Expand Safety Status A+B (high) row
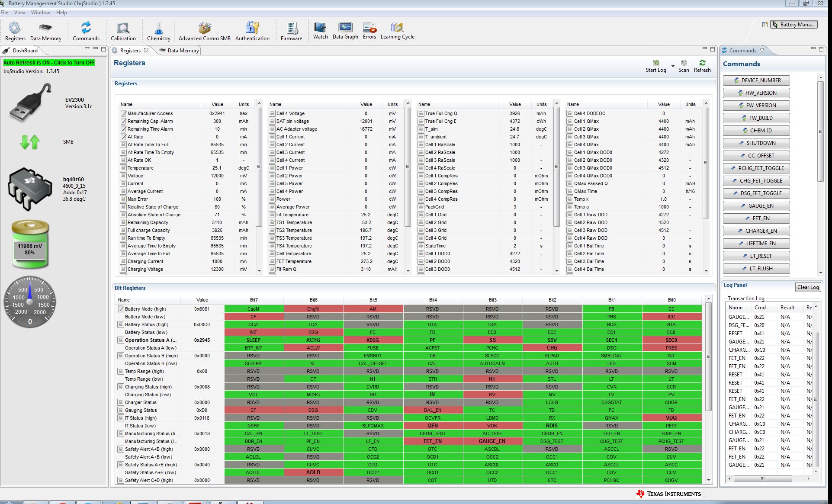832x504 pixels. click(x=121, y=465)
